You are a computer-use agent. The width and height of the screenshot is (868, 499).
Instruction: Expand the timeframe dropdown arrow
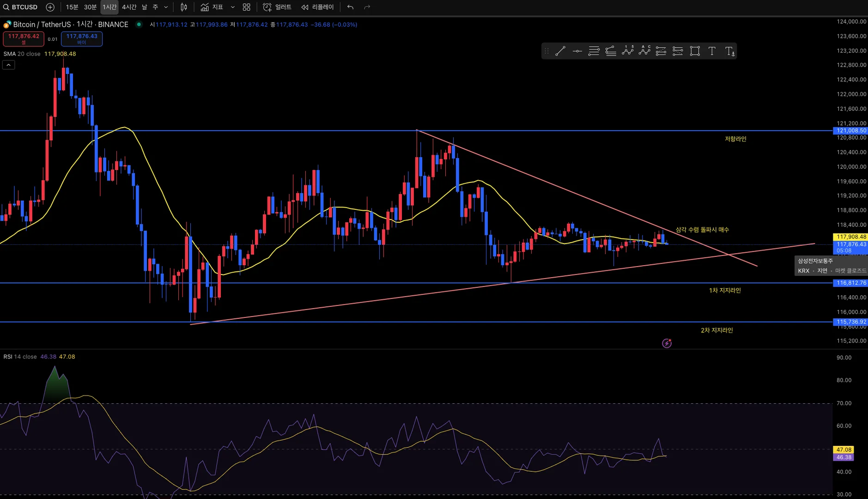(x=166, y=7)
